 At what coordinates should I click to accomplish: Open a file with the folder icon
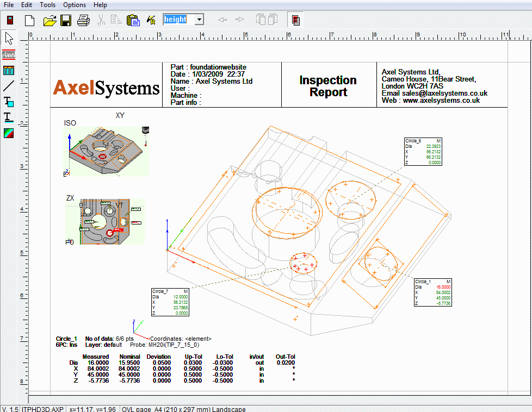point(50,21)
